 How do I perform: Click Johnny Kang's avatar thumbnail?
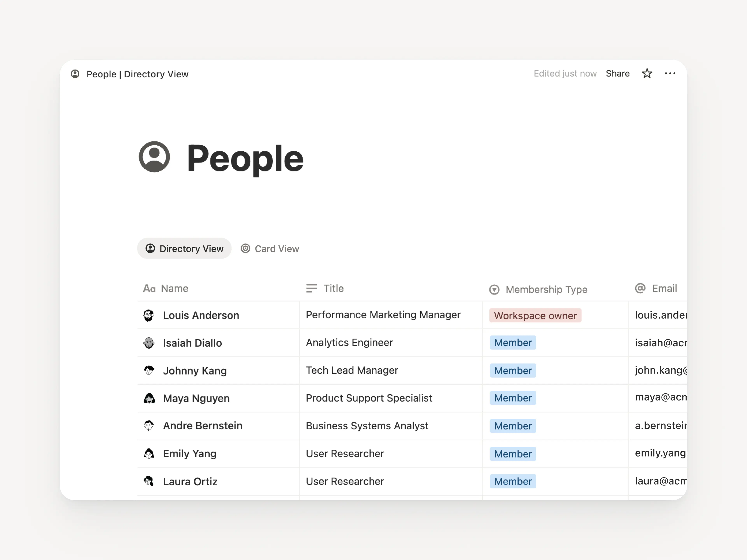click(149, 370)
